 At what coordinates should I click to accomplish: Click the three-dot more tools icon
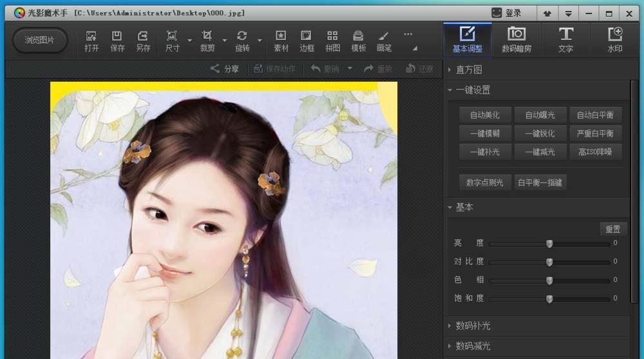tap(408, 34)
